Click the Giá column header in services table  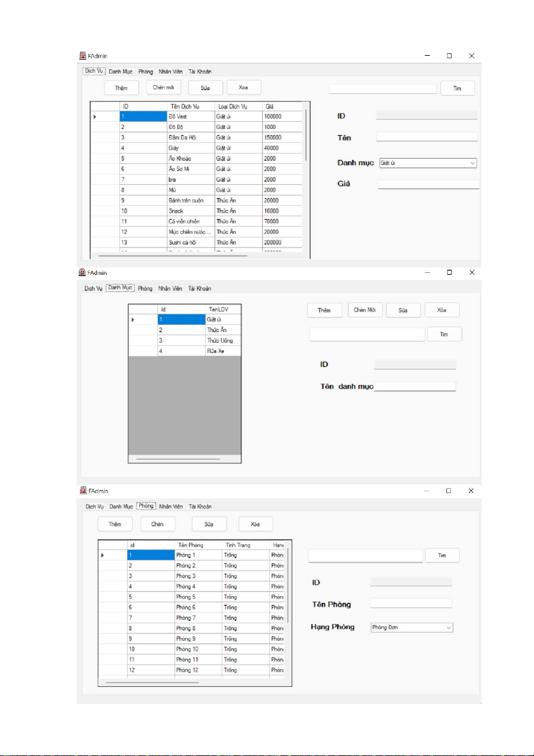click(283, 106)
